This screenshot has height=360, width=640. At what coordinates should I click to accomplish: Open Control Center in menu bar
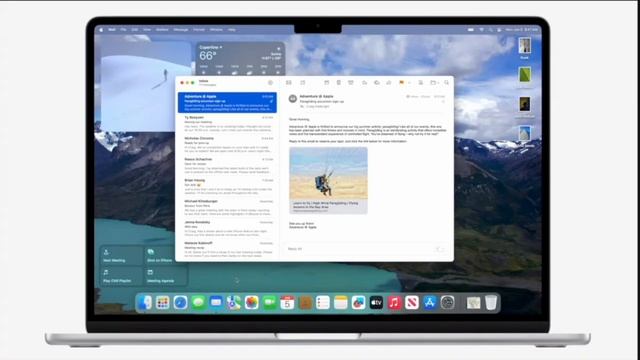pyautogui.click(x=499, y=30)
